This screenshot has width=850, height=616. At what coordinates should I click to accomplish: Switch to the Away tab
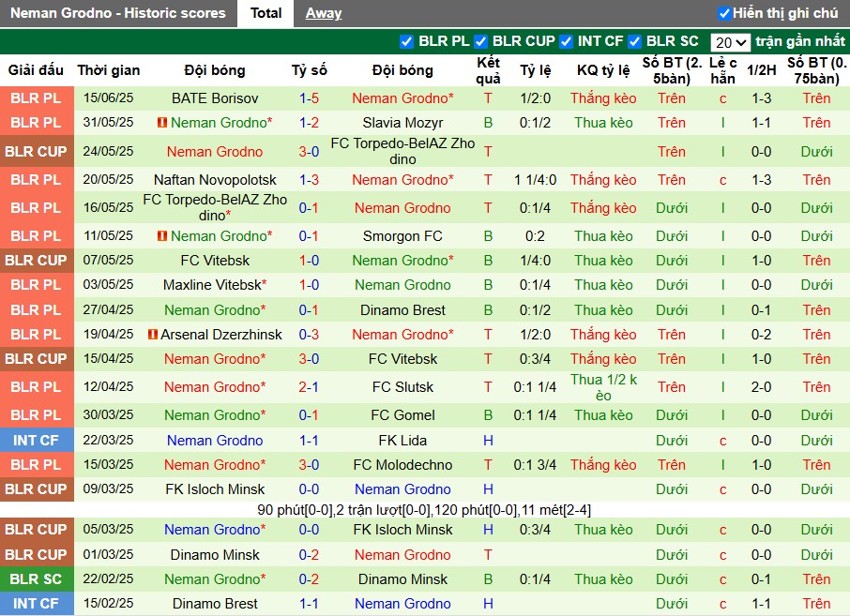323,13
